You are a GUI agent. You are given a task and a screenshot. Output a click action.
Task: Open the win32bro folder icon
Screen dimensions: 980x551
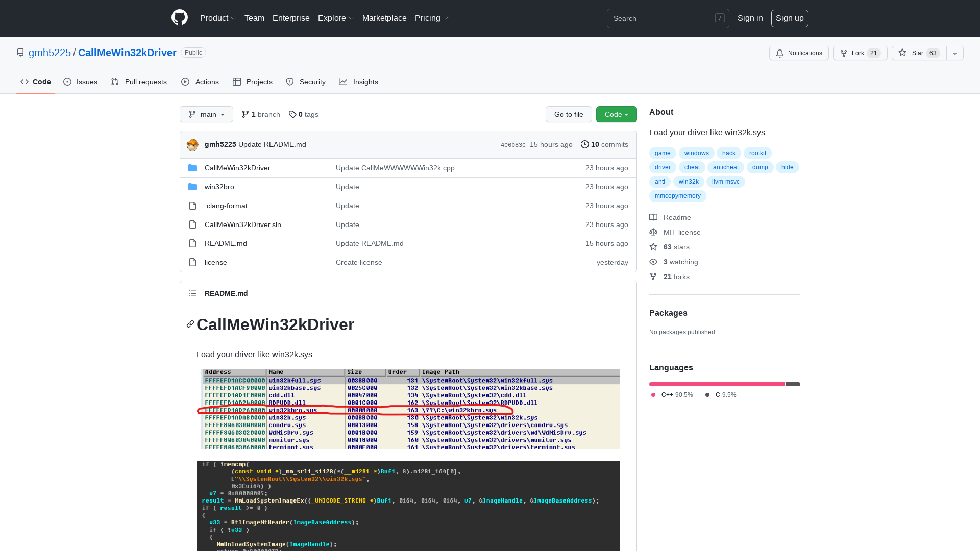coord(192,187)
